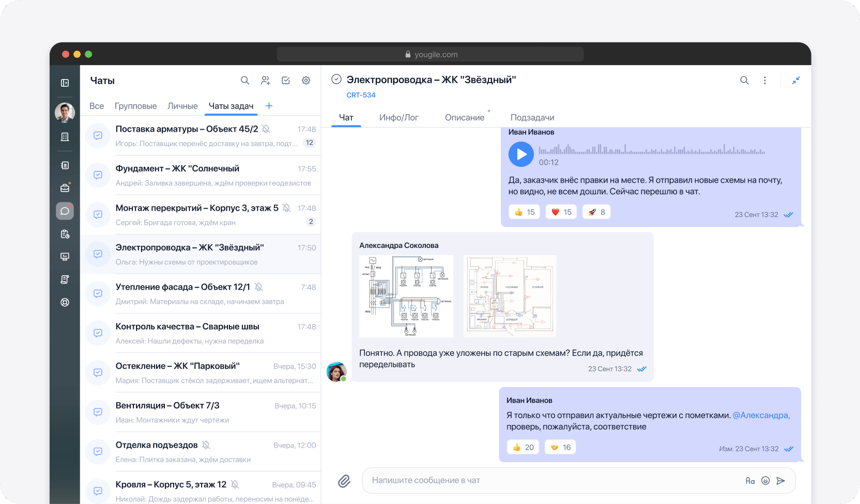Open text formatting Aa option
This screenshot has width=860, height=504.
point(750,481)
